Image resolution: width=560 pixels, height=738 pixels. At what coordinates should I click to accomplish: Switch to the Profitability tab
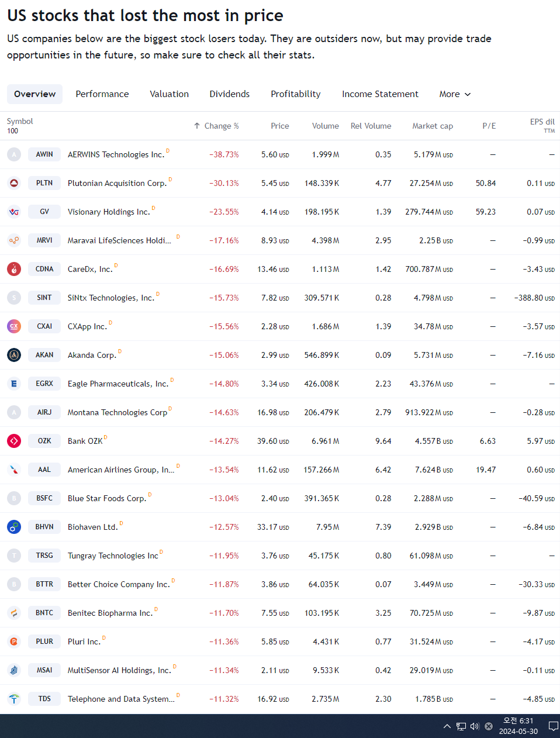296,94
